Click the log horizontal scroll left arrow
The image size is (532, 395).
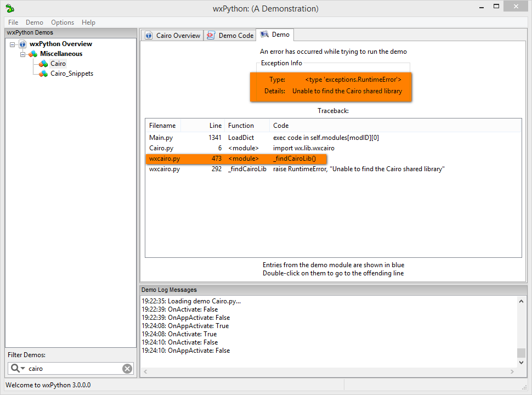coord(145,371)
